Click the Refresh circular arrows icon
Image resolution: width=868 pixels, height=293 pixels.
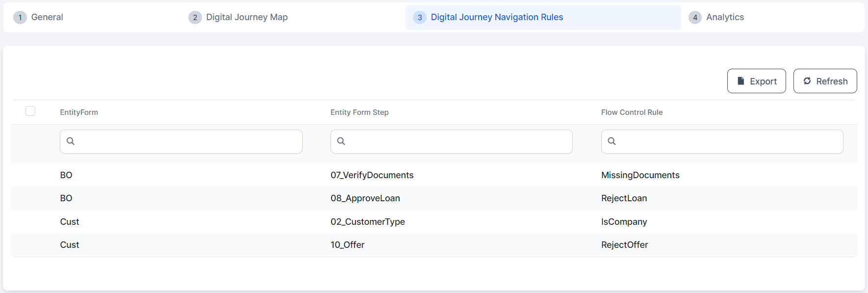coord(807,81)
